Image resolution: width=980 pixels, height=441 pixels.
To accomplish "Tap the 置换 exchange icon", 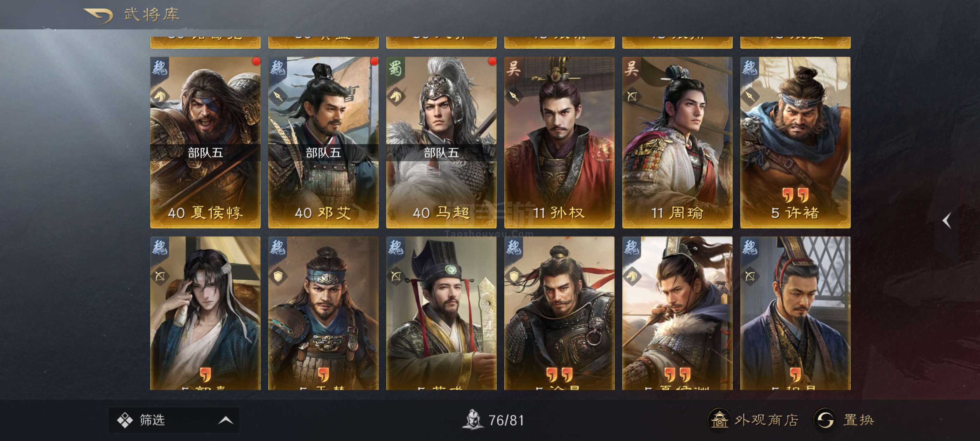I will pos(824,420).
